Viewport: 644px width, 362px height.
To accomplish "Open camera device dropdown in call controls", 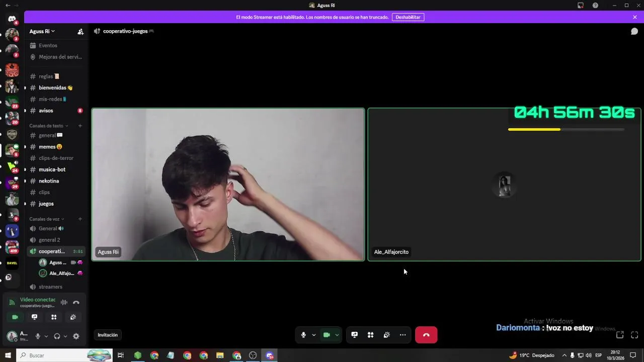I will coord(337,335).
